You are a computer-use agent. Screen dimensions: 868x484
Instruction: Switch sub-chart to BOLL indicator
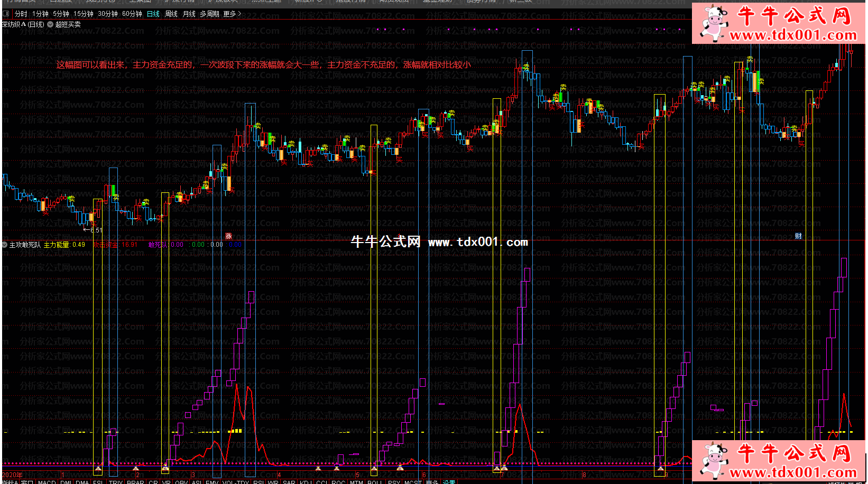coord(375,481)
